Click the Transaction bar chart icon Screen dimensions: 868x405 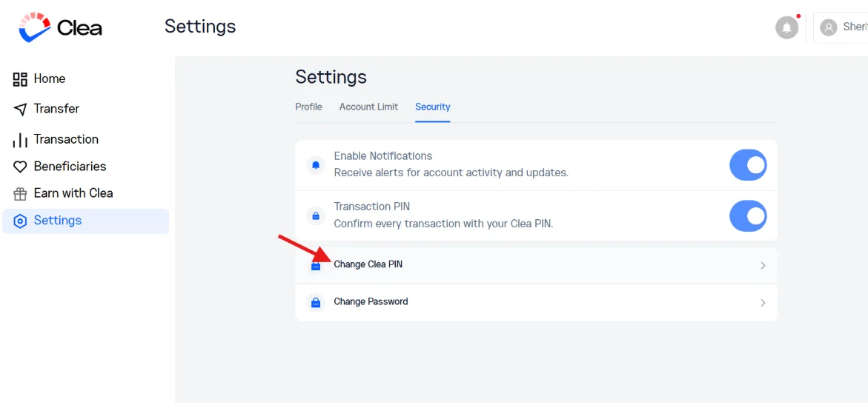pyautogui.click(x=20, y=140)
